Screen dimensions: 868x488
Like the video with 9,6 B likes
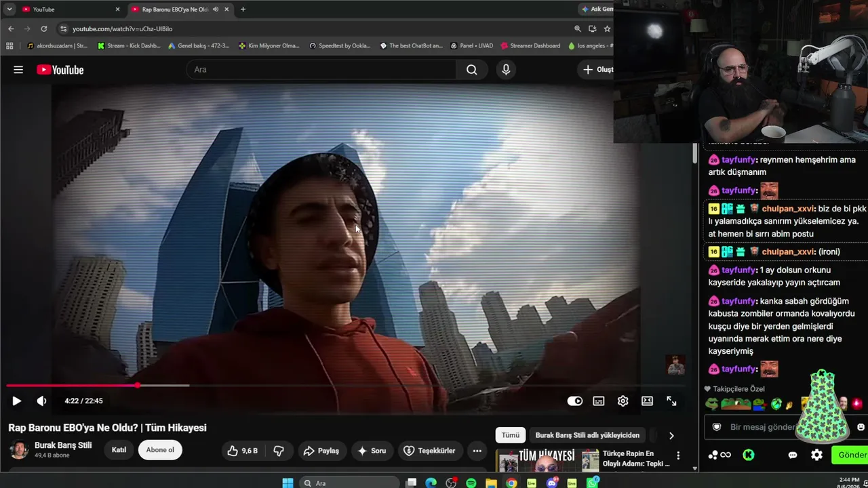pyautogui.click(x=243, y=451)
